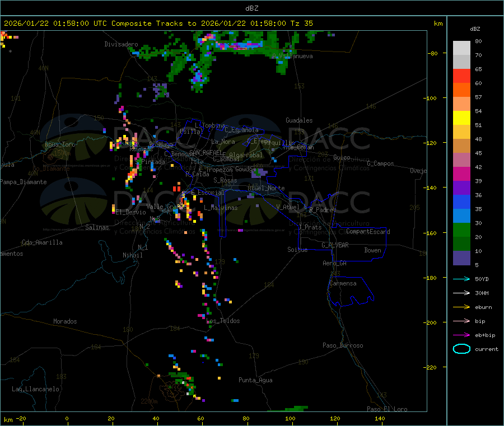Select the light blue 35 dBZ swatch
Screen dimensions: 504x426
461,216
